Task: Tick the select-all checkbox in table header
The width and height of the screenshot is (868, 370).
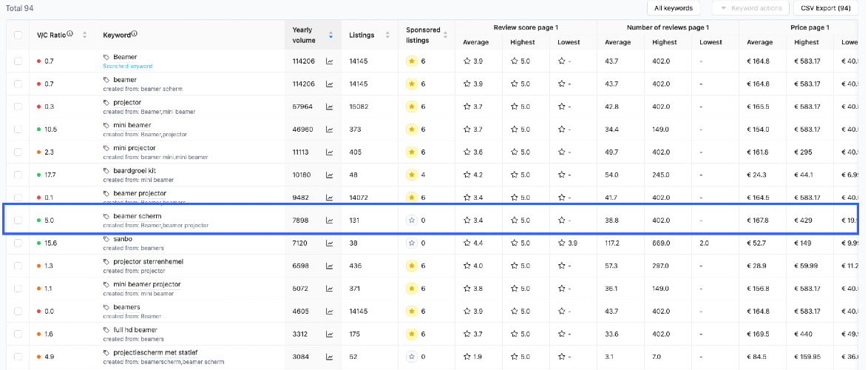Action: coord(18,35)
